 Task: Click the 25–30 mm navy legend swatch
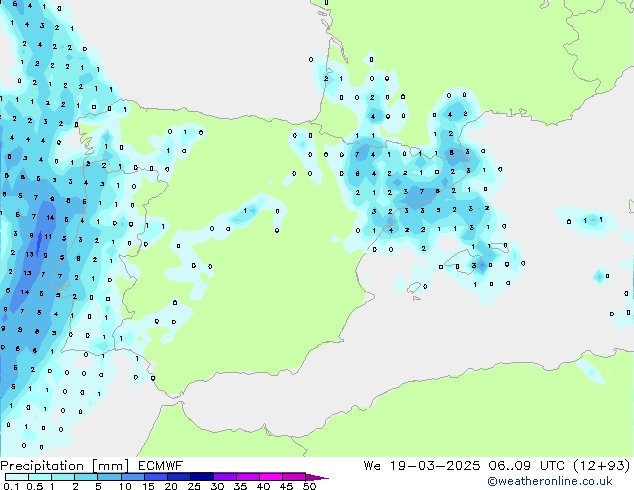201,477
